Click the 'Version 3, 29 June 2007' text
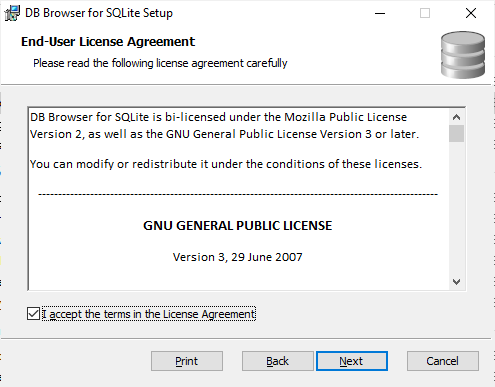 coord(238,257)
